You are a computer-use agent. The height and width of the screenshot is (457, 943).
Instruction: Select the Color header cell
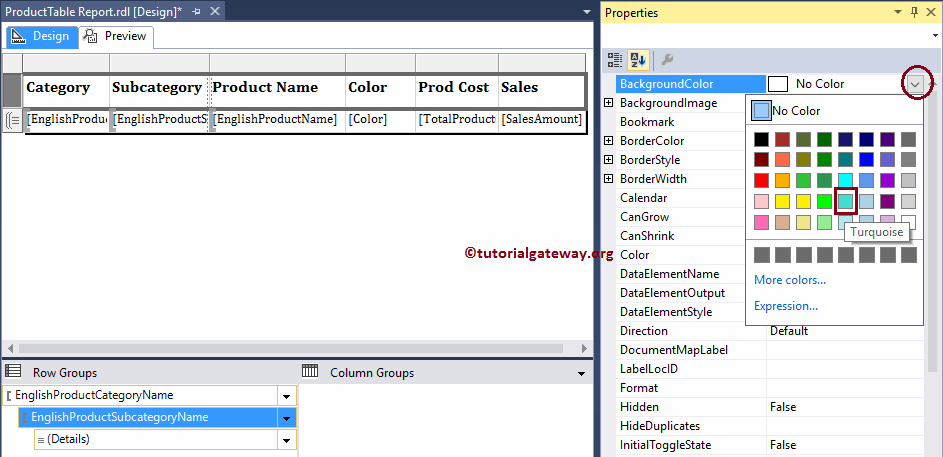coord(381,90)
